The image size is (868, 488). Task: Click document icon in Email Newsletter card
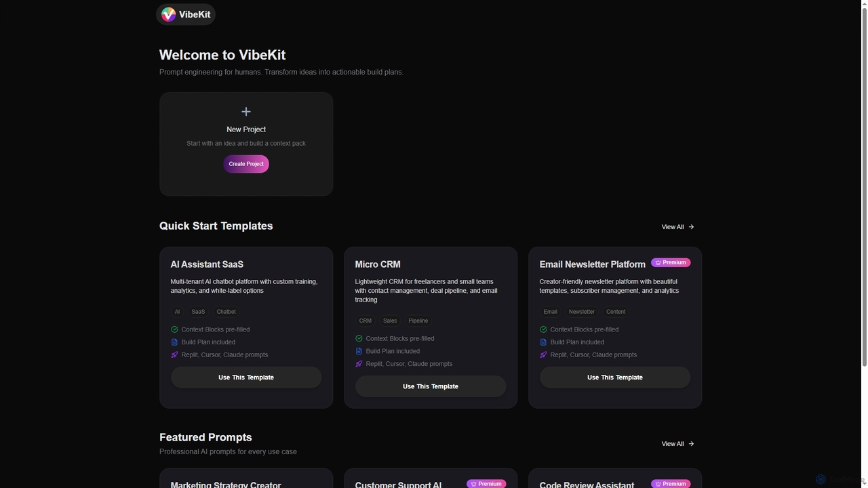(543, 342)
